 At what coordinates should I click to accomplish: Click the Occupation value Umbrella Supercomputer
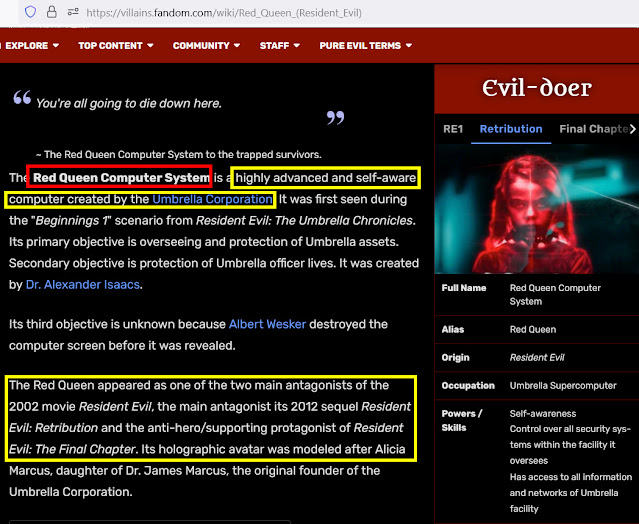[x=563, y=385]
